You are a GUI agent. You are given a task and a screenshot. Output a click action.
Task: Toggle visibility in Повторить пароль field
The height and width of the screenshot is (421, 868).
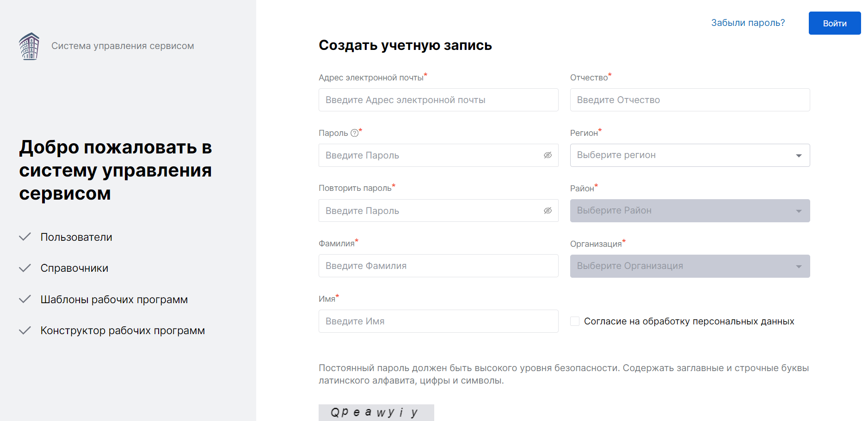click(x=548, y=211)
